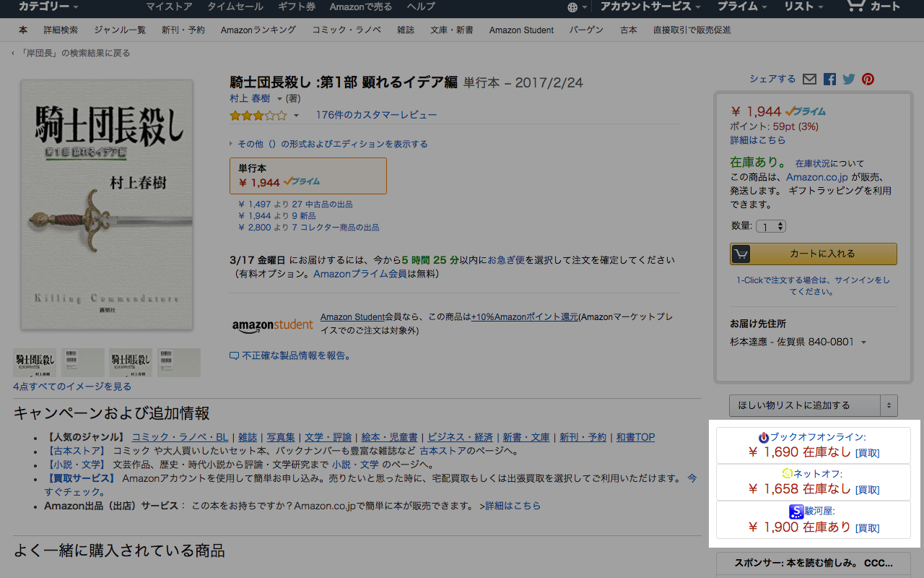This screenshot has height=578, width=924.
Task: Expand the プライム menu
Action: point(742,7)
